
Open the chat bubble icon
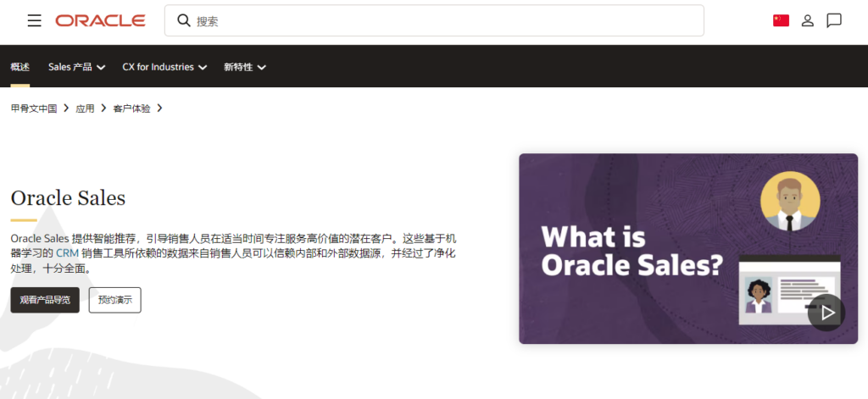[x=834, y=21]
